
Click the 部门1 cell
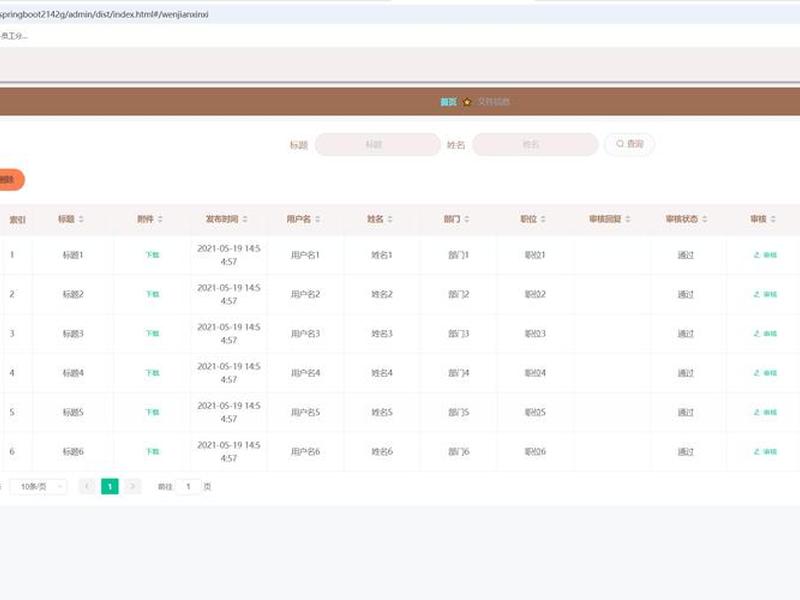[x=458, y=255]
